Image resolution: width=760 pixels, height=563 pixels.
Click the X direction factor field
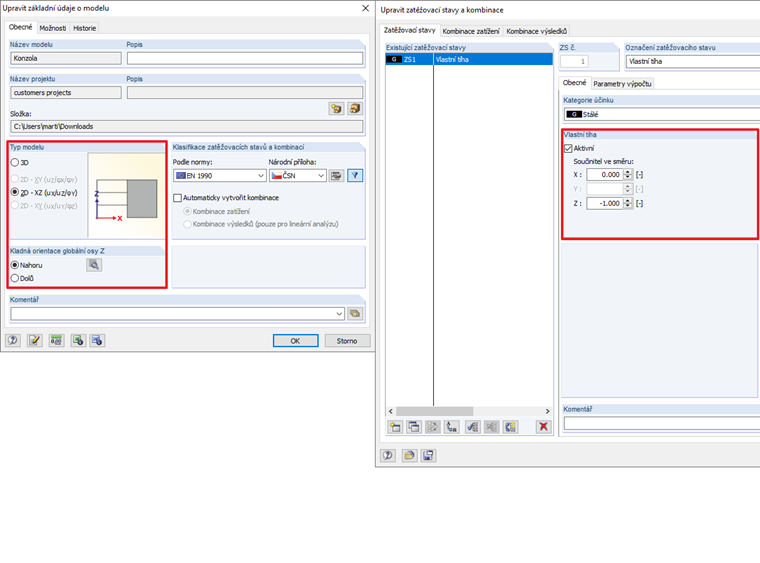(604, 174)
